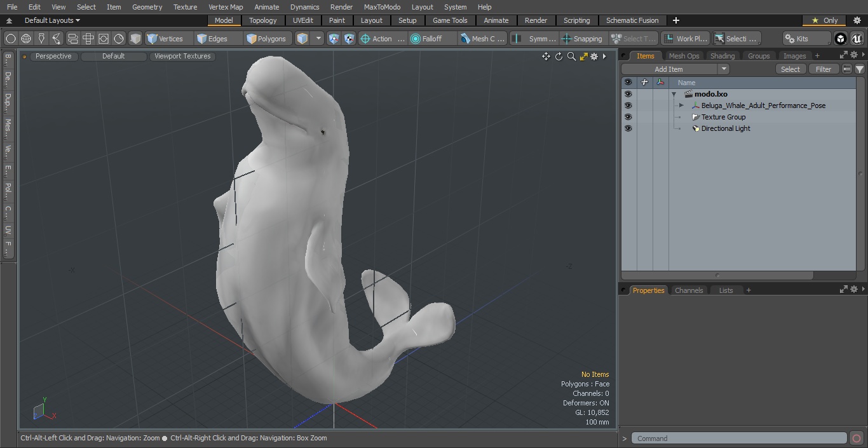868x448 pixels.
Task: Click the Command input field
Action: (739, 438)
